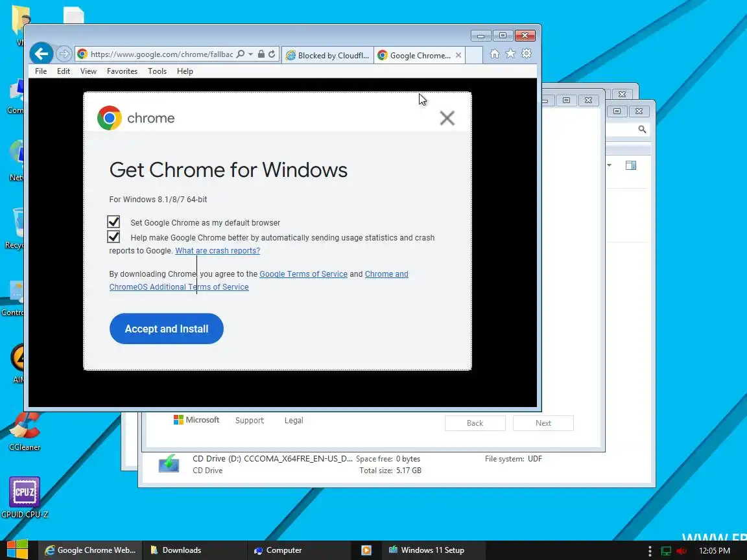Switch to Blocked by Cloudflare tab
This screenshot has height=560, width=747.
(327, 55)
